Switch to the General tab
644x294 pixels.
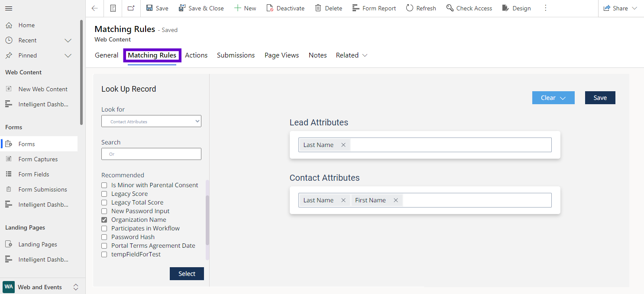coord(107,55)
